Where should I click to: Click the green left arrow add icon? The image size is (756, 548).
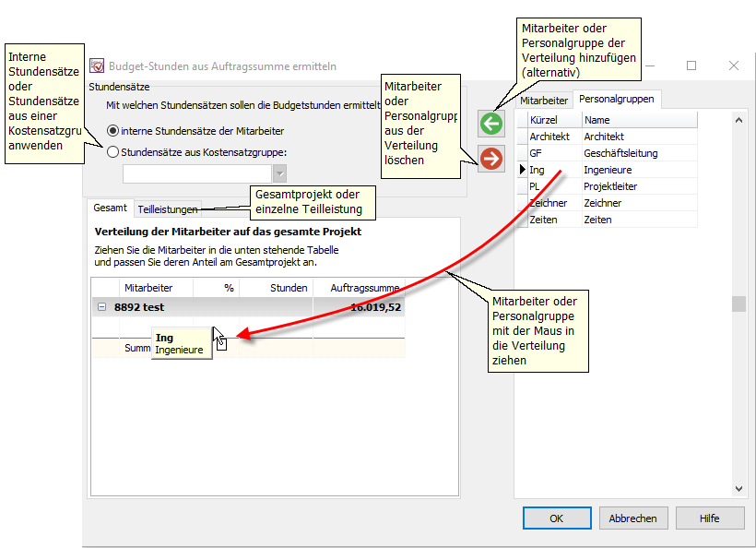(491, 124)
